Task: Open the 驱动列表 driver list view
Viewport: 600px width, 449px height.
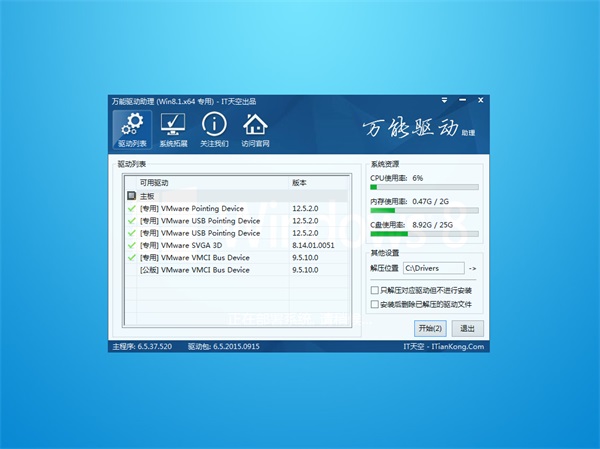Action: click(x=131, y=130)
